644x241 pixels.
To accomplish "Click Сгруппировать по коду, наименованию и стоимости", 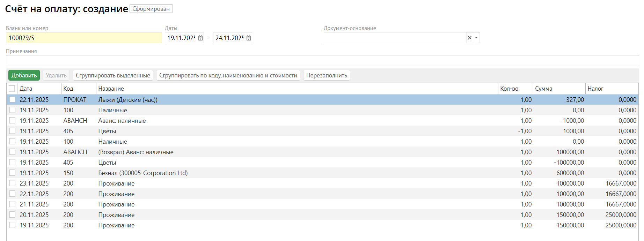I will click(228, 75).
